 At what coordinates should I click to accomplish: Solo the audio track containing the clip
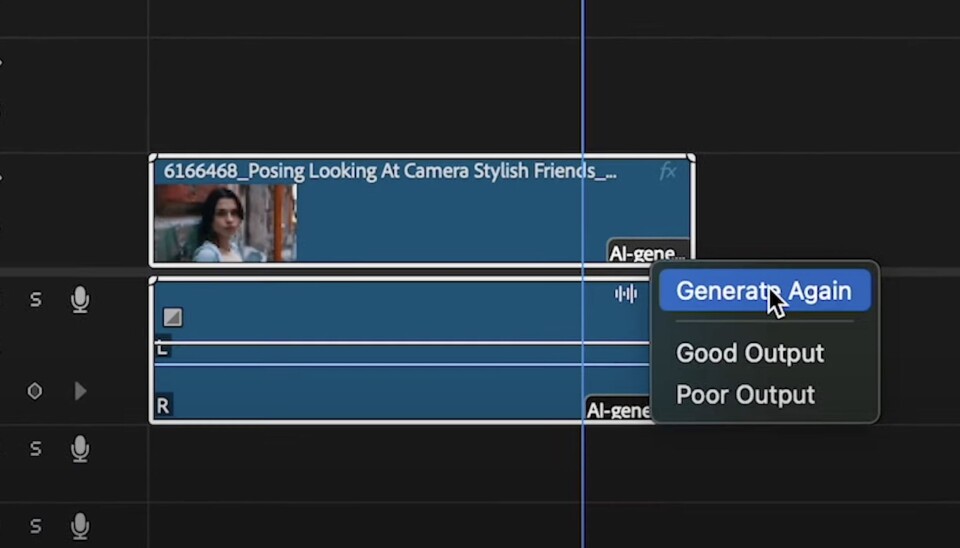point(35,300)
